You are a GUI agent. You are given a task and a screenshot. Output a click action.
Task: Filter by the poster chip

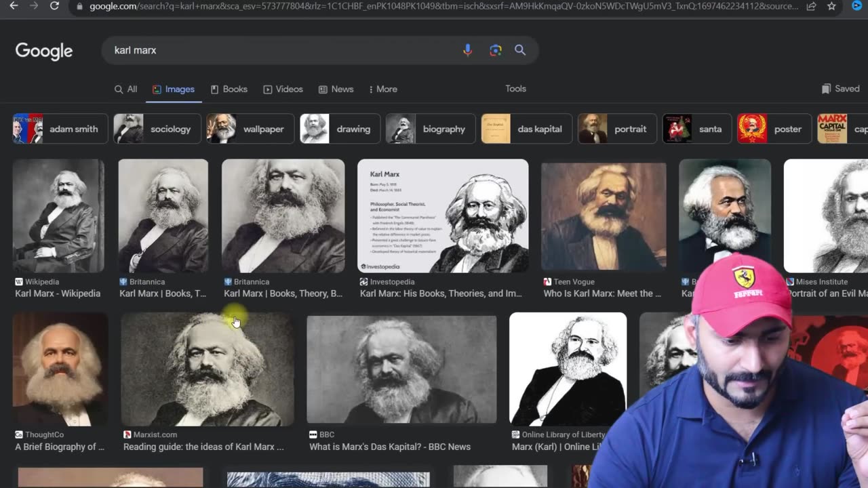pos(774,129)
